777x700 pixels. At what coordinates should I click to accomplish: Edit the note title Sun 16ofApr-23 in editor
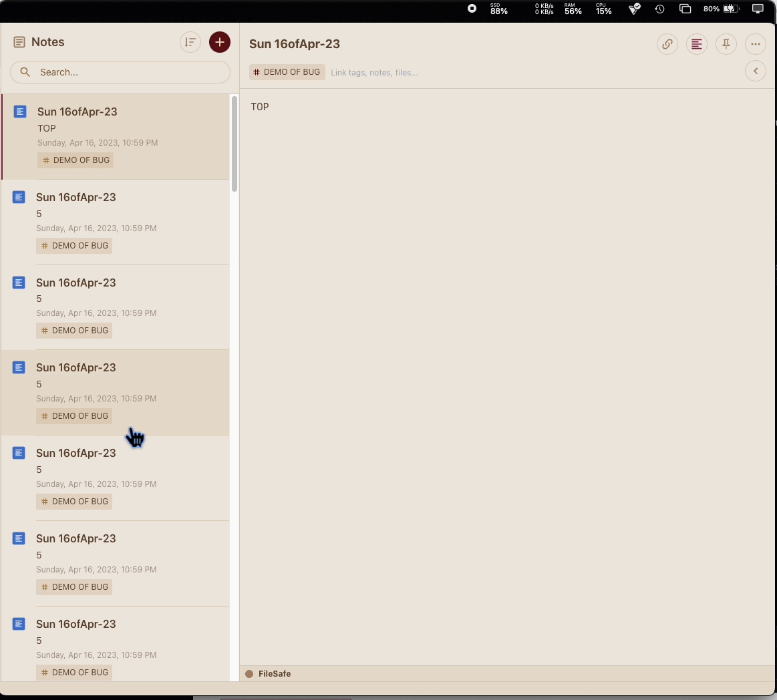[x=295, y=43]
